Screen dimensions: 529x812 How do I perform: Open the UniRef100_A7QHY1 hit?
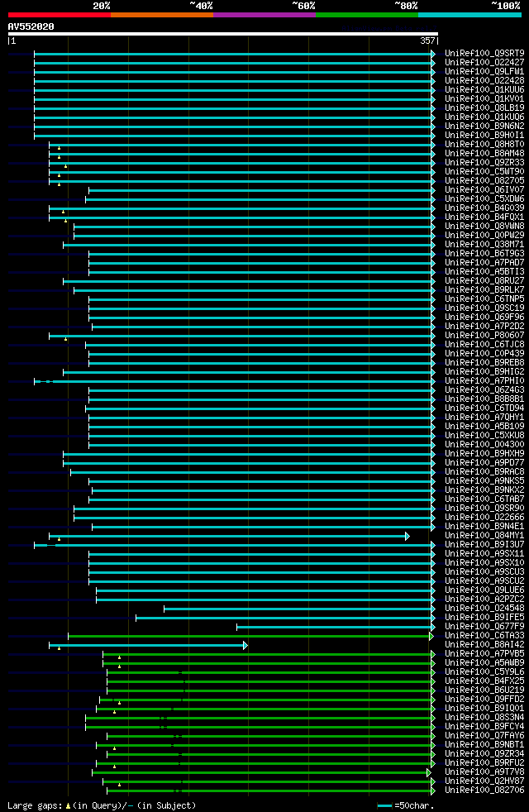pyautogui.click(x=484, y=417)
